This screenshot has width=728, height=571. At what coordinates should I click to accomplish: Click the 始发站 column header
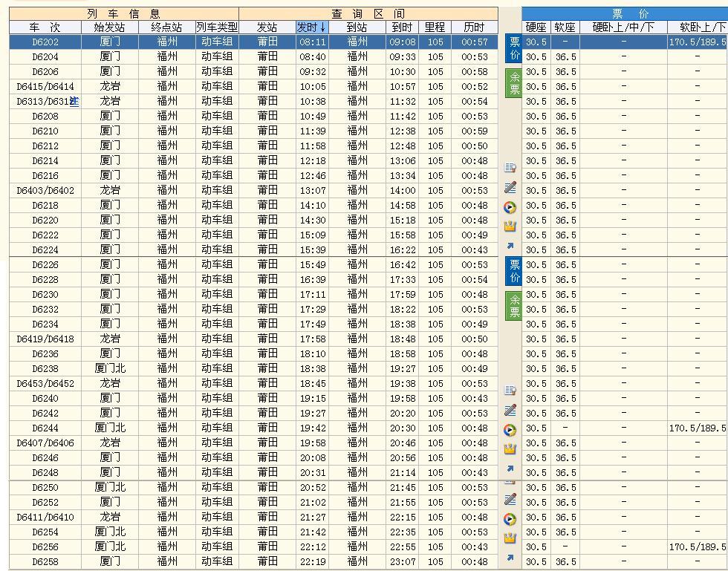click(x=110, y=27)
